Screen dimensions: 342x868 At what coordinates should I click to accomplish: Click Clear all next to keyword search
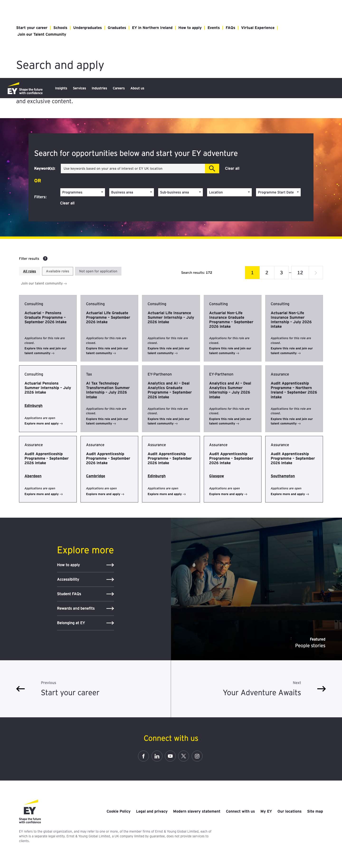[232, 169]
